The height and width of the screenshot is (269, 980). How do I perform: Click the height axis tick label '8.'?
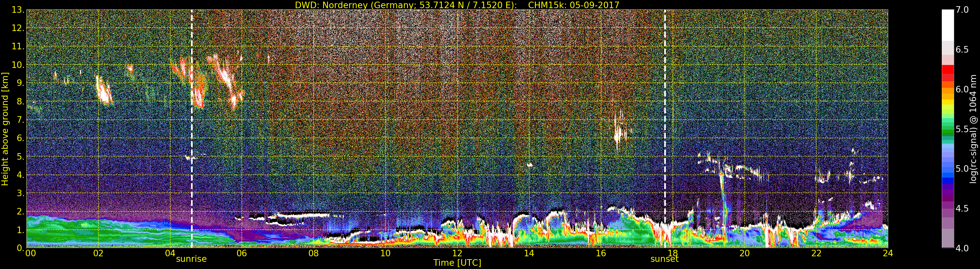[x=20, y=102]
